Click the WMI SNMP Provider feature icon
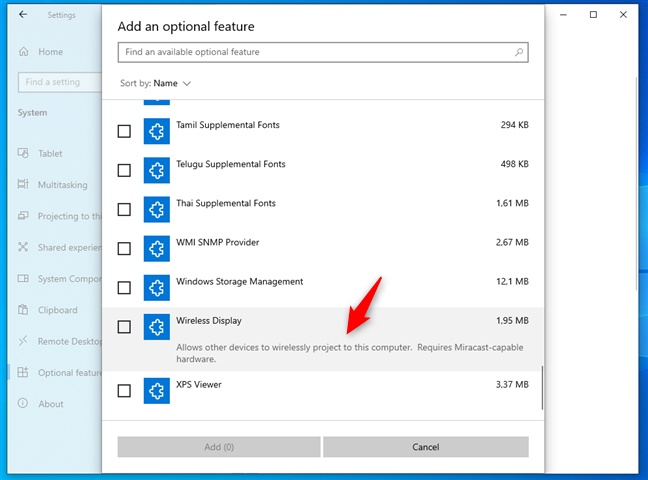 (x=157, y=248)
